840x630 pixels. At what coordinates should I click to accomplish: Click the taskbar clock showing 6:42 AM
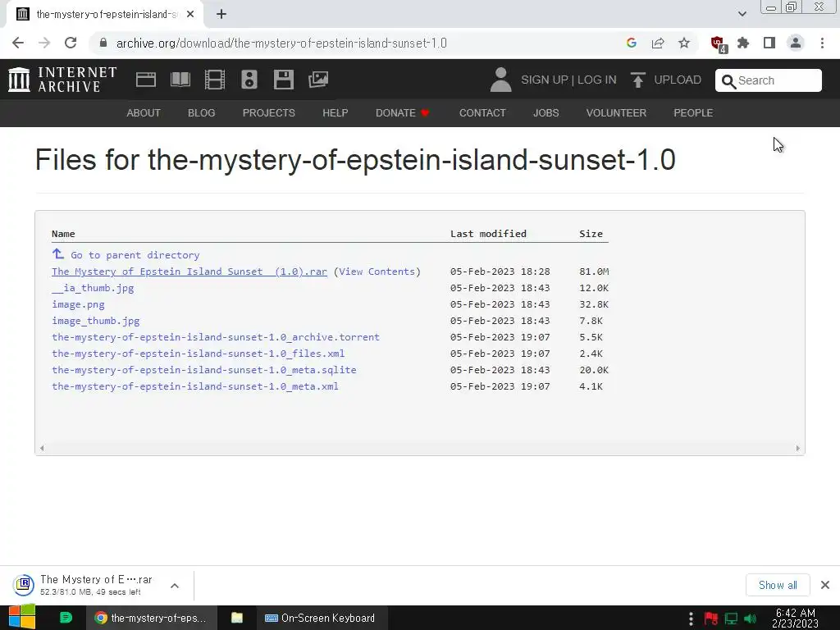click(795, 618)
